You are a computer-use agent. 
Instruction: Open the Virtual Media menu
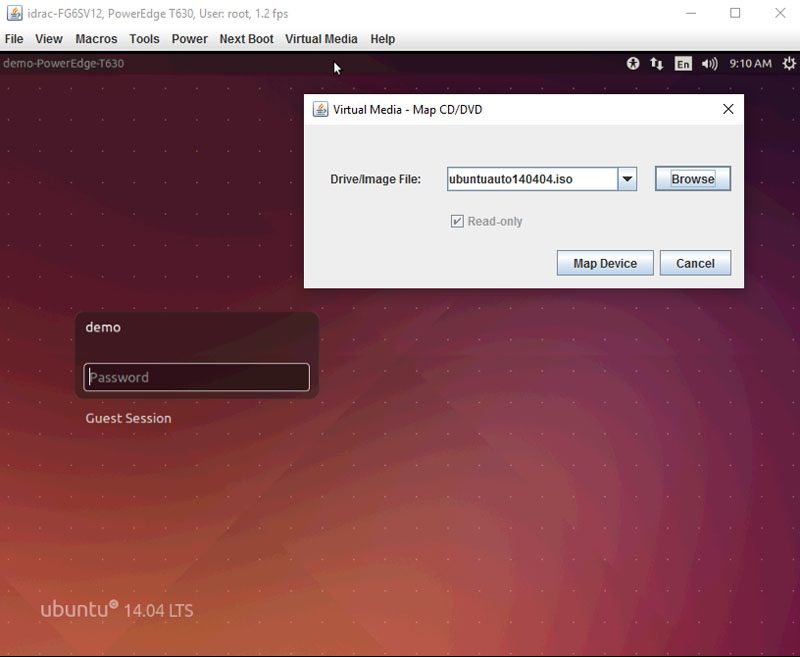321,39
